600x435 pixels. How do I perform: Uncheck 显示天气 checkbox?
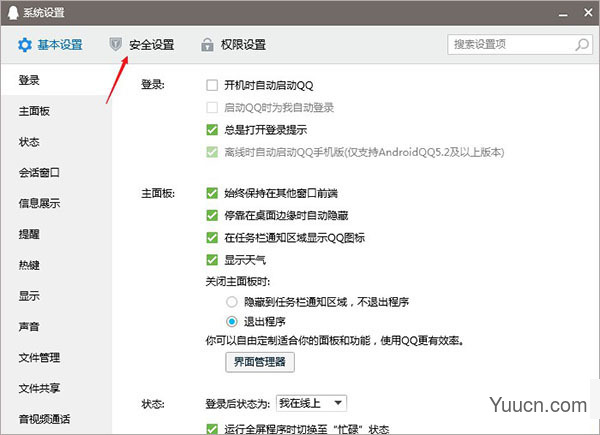point(212,260)
